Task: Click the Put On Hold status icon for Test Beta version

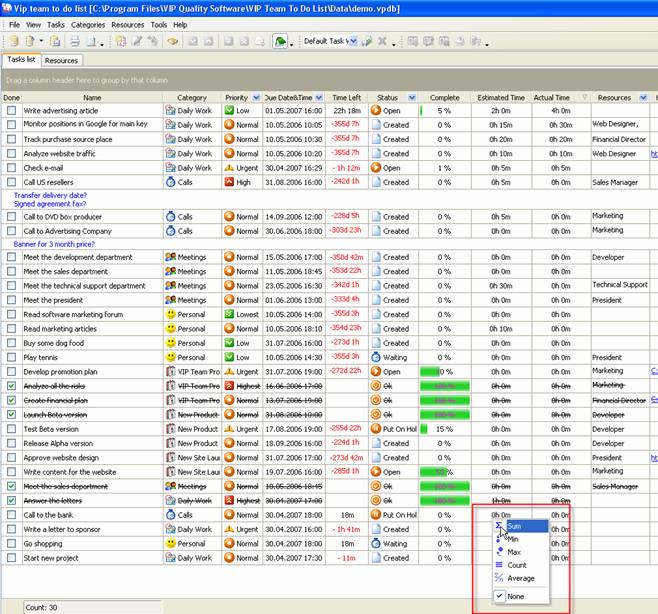Action: coord(376,429)
